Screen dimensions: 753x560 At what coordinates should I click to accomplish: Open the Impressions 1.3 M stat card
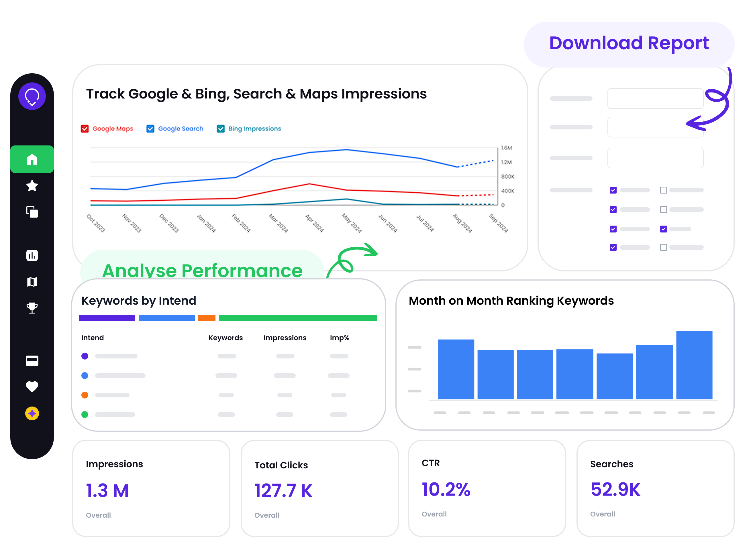[151, 488]
